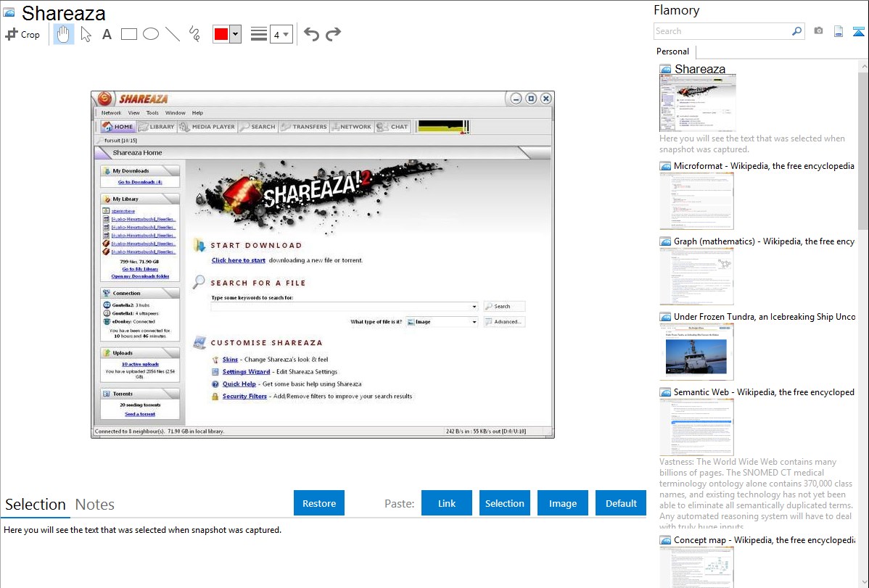The width and height of the screenshot is (869, 588).
Task: Paste as Image
Action: coord(563,503)
